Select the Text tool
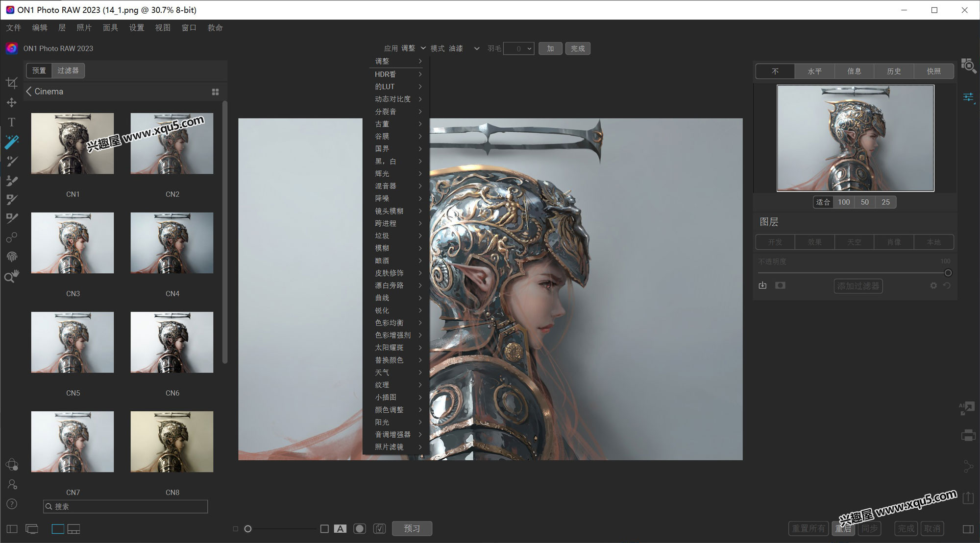 coord(12,122)
